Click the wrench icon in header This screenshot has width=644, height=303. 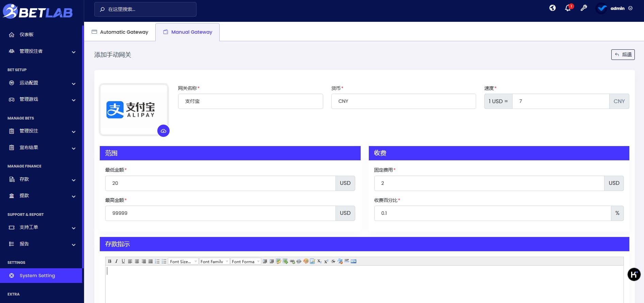pos(584,8)
